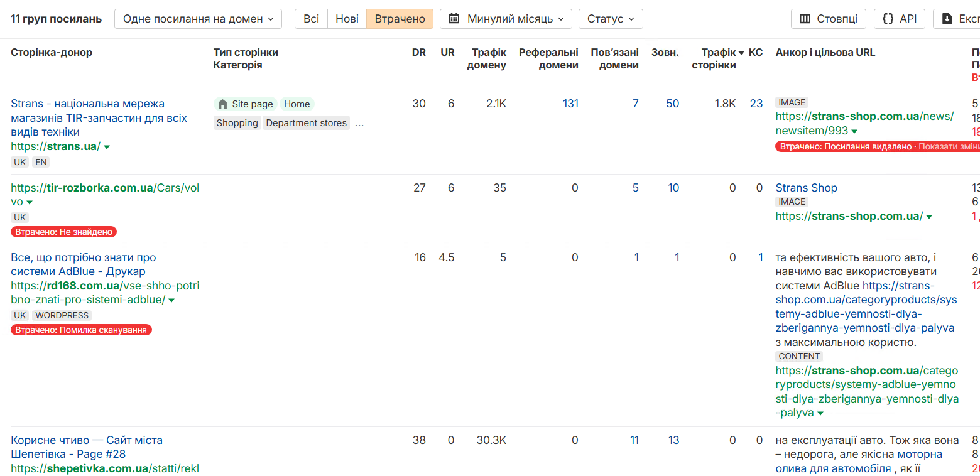Click the export download icon

click(947, 19)
